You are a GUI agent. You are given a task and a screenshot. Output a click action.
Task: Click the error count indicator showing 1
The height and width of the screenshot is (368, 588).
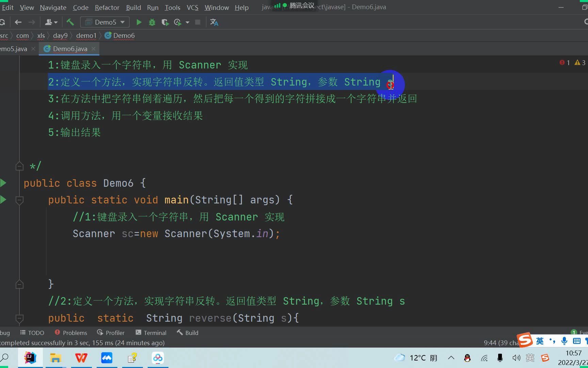tap(565, 63)
